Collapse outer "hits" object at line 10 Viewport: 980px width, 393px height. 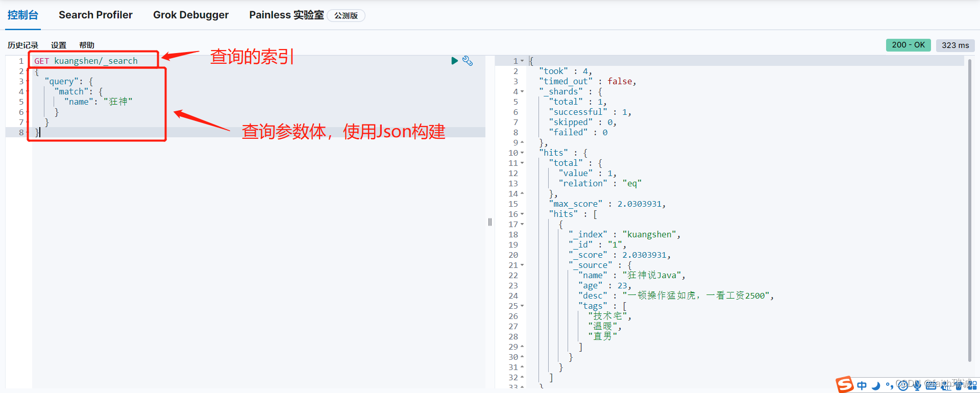pos(522,153)
